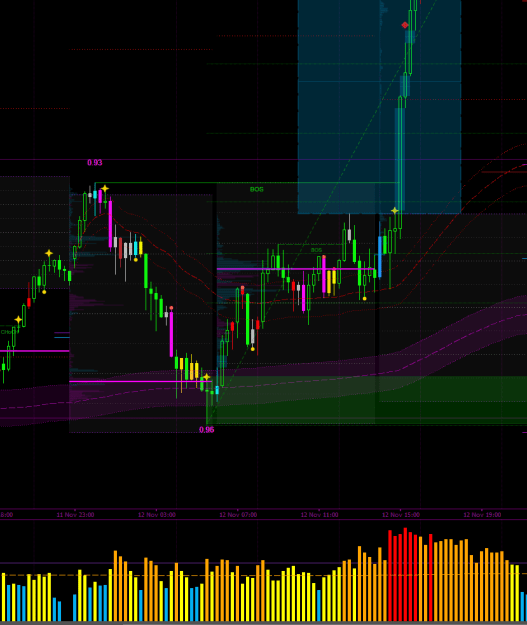
Task: Select the lower BOS label under the blue zone
Action: point(316,250)
